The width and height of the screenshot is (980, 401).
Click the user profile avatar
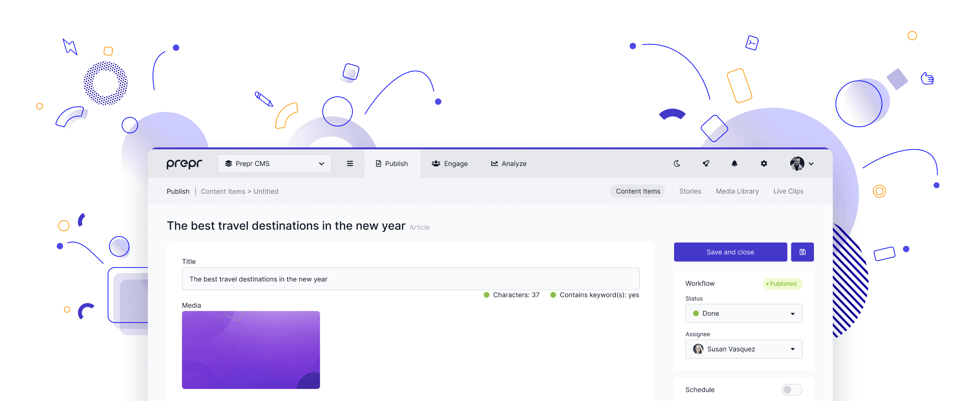coord(797,163)
